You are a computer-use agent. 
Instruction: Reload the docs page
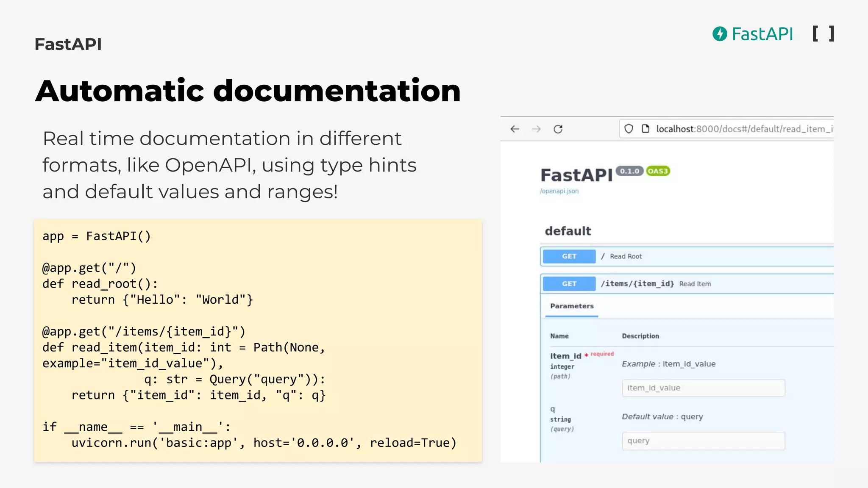click(558, 129)
